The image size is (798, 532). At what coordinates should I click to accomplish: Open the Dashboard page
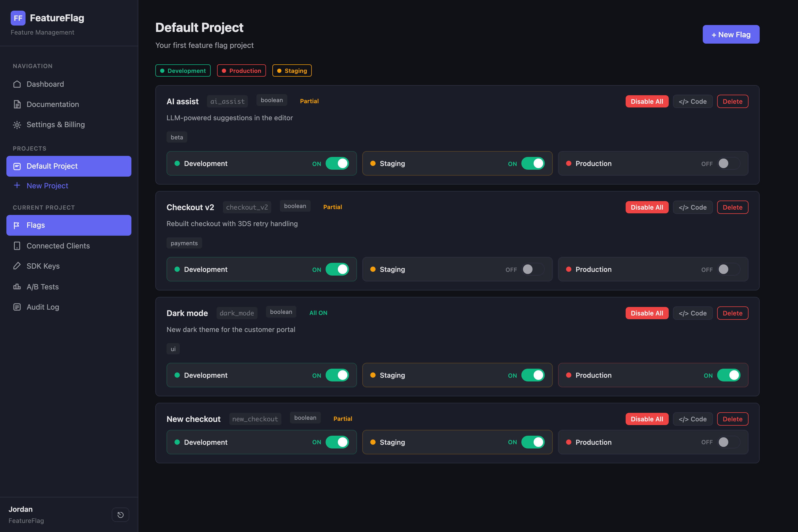coord(69,84)
